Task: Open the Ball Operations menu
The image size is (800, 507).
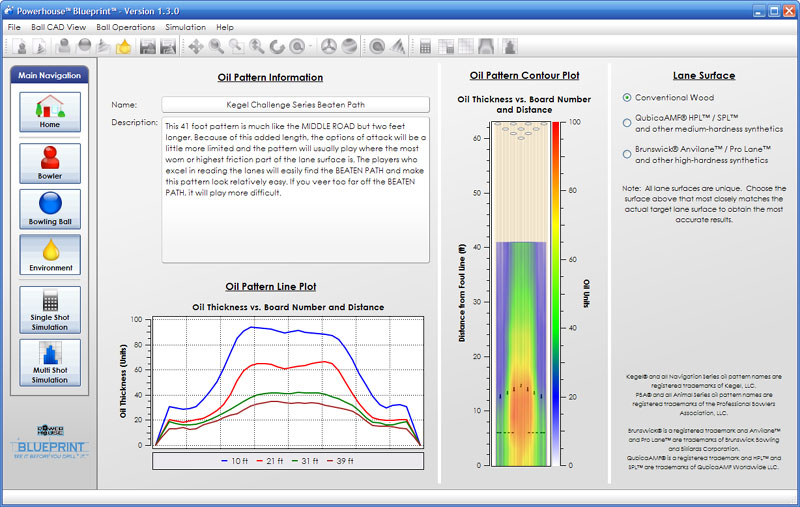Action: pos(126,27)
